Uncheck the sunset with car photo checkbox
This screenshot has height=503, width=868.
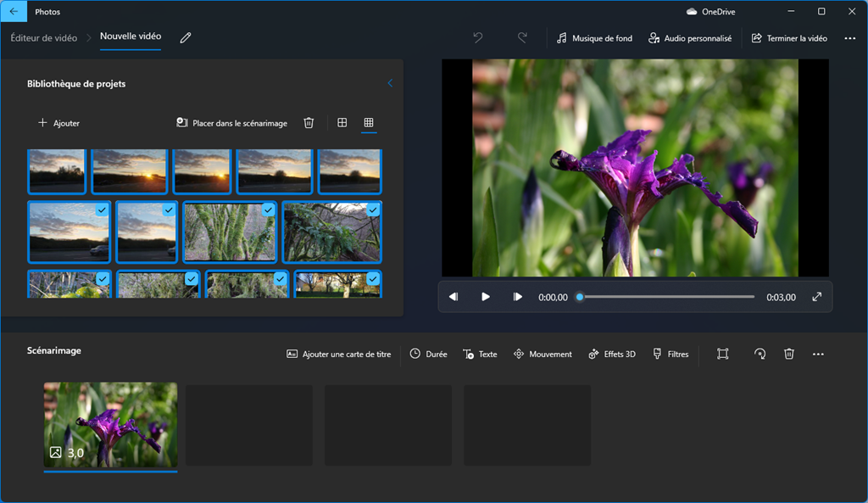click(102, 210)
